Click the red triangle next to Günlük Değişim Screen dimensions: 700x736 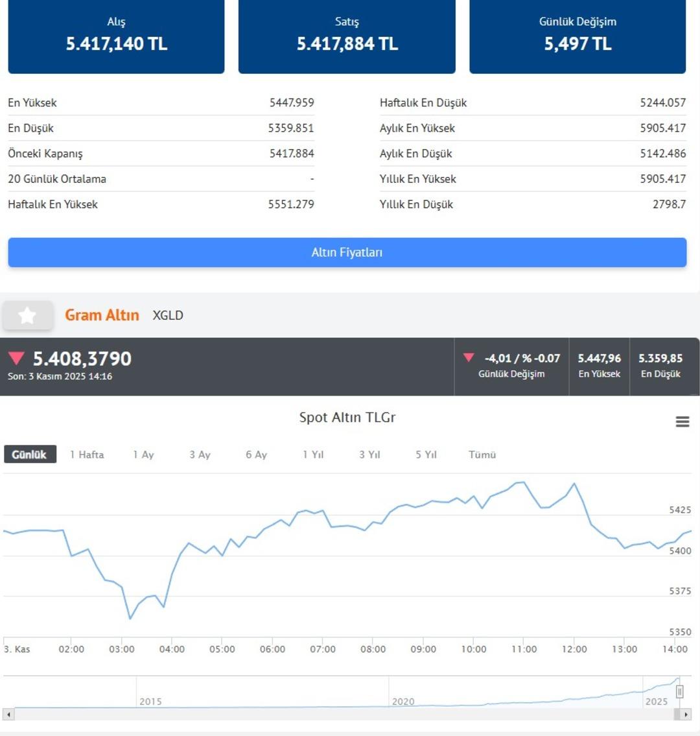click(470, 357)
